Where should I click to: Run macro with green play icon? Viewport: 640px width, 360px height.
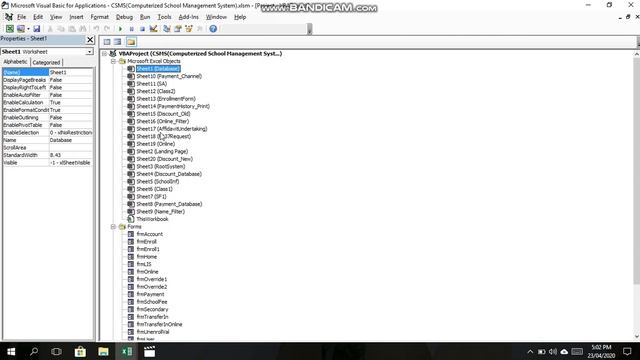coord(120,29)
